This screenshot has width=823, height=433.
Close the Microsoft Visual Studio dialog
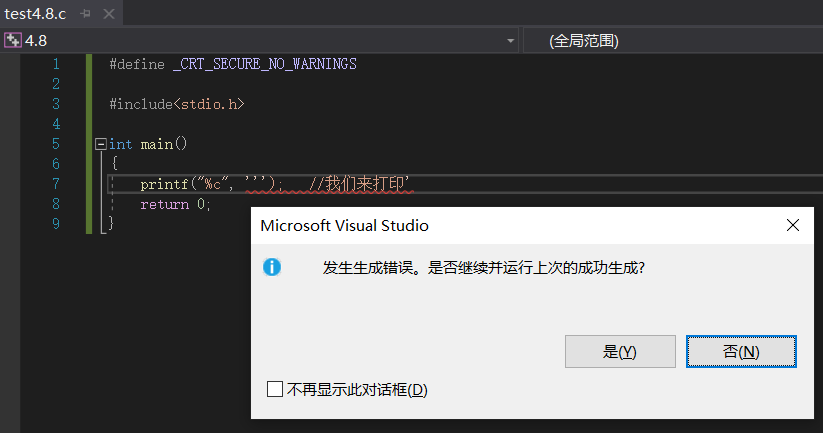(793, 225)
